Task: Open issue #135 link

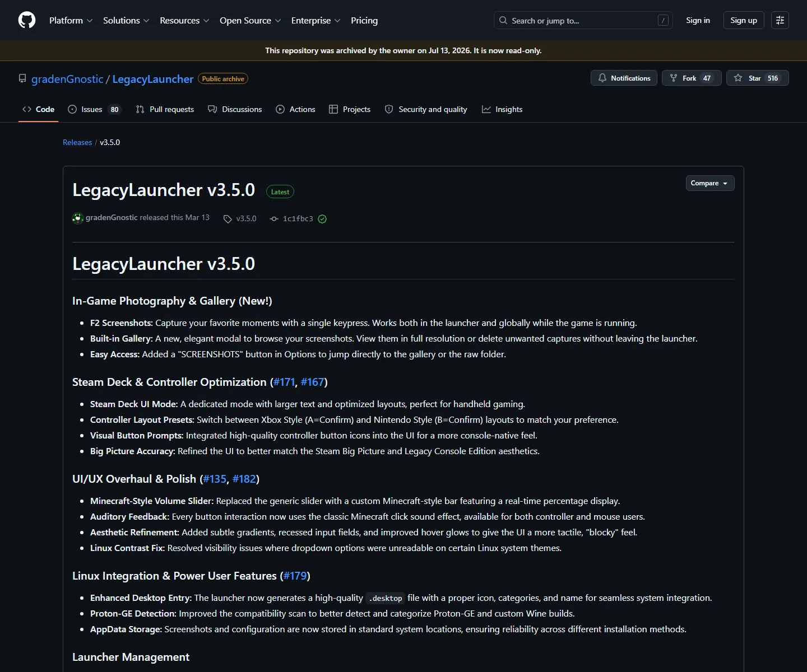Action: click(x=215, y=479)
